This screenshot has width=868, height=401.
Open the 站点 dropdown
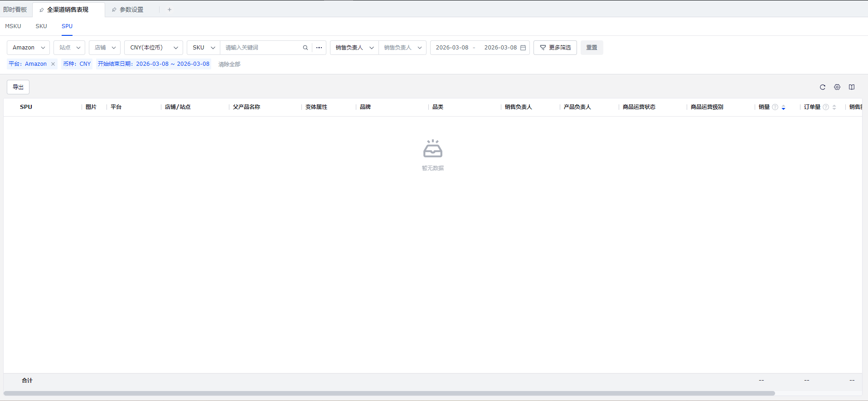tap(69, 48)
